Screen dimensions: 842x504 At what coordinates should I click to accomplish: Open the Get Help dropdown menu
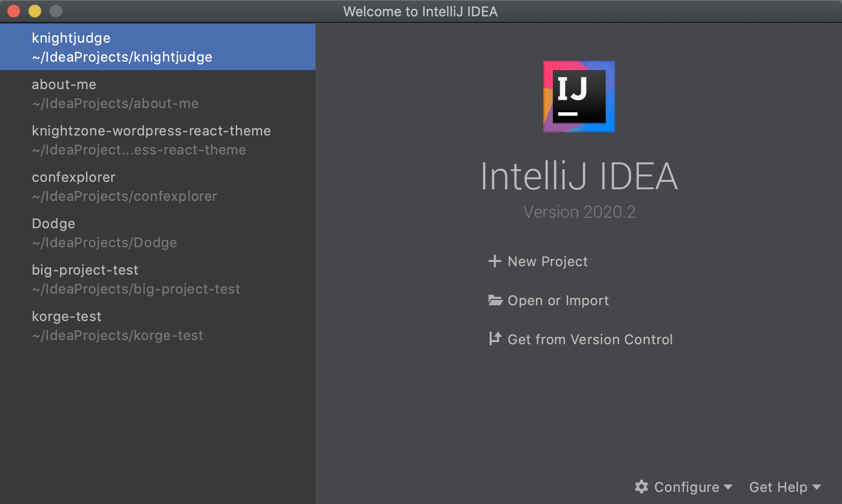(785, 487)
